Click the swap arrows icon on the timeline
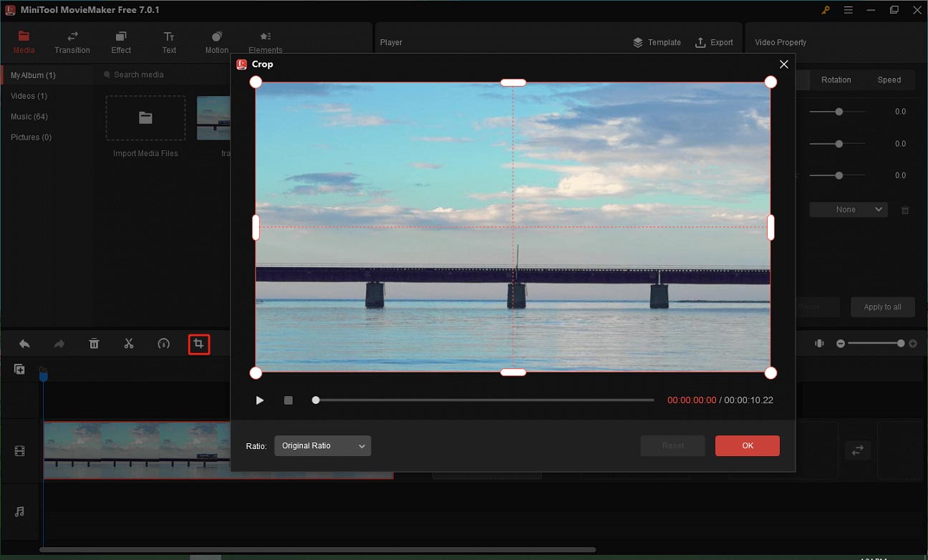 point(857,450)
